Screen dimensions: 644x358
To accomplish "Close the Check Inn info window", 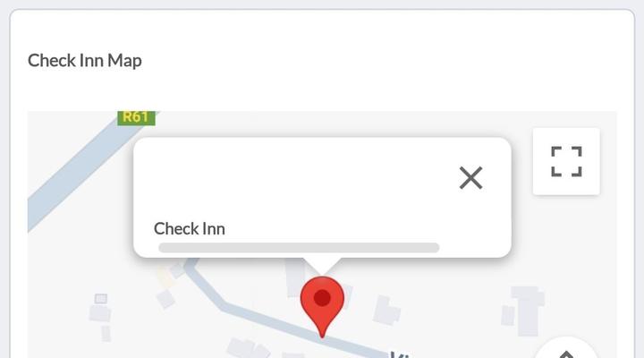I will pyautogui.click(x=470, y=178).
